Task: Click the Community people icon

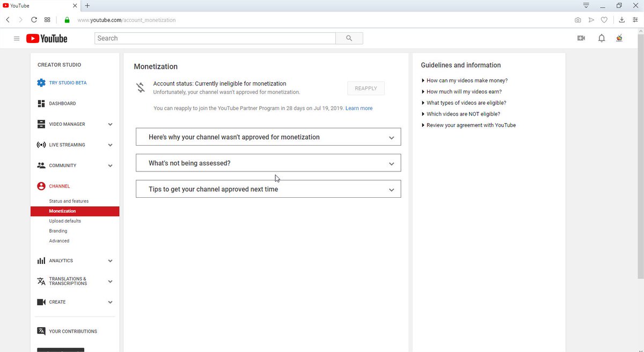Action: click(x=41, y=166)
